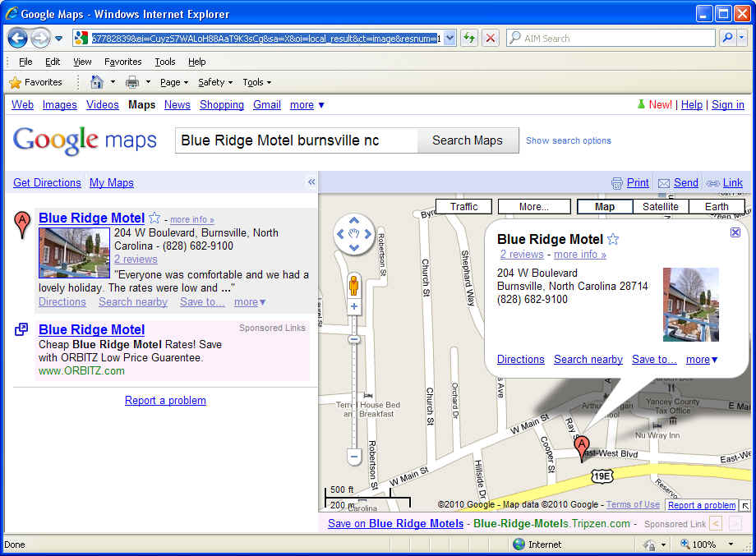Pan map down with the down arrow

pyautogui.click(x=354, y=248)
